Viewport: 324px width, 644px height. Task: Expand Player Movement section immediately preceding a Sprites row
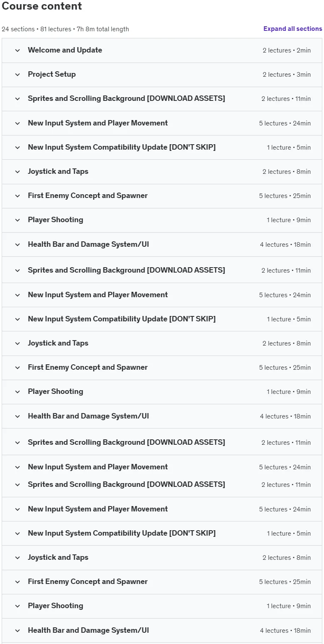162,467
